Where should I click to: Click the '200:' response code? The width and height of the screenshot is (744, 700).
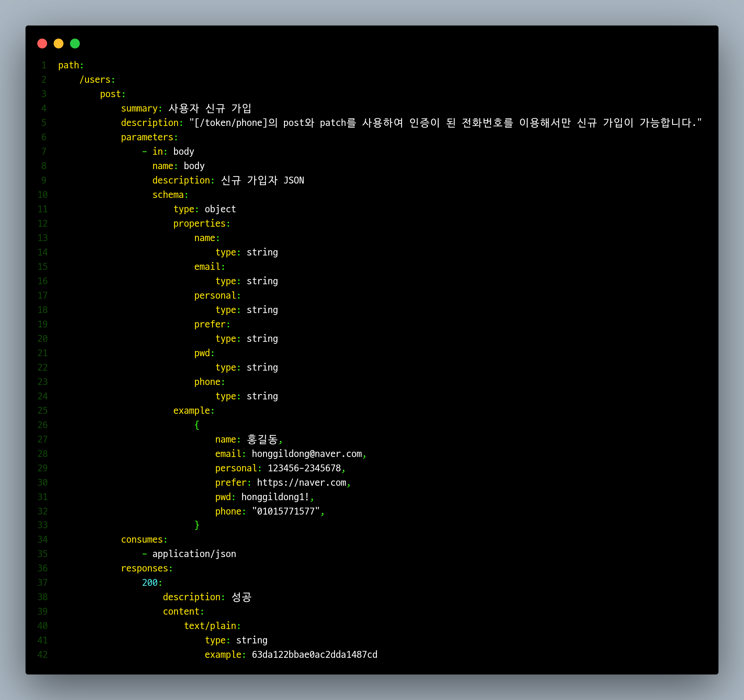pos(152,583)
